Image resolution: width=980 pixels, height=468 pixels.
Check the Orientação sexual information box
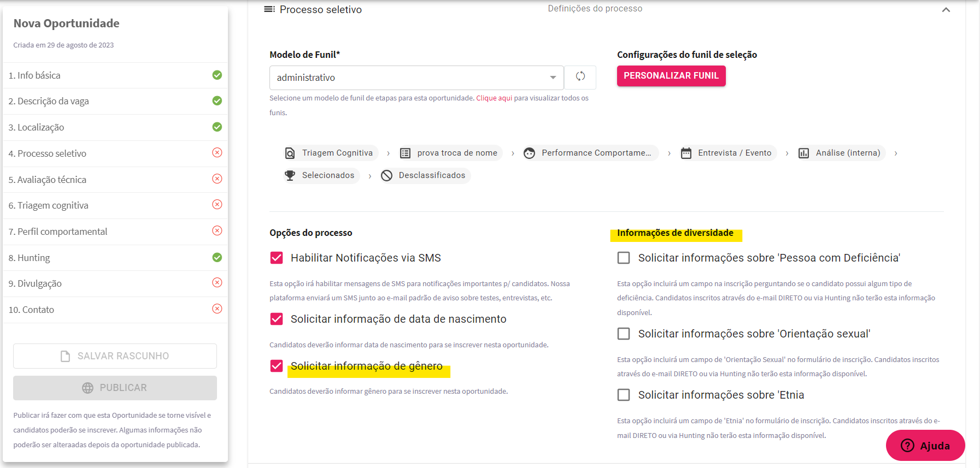click(624, 334)
